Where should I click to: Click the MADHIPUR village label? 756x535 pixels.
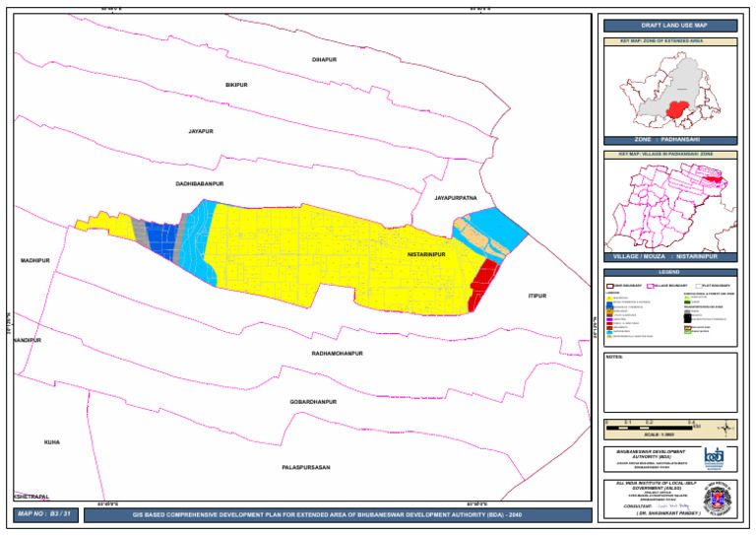(34, 260)
